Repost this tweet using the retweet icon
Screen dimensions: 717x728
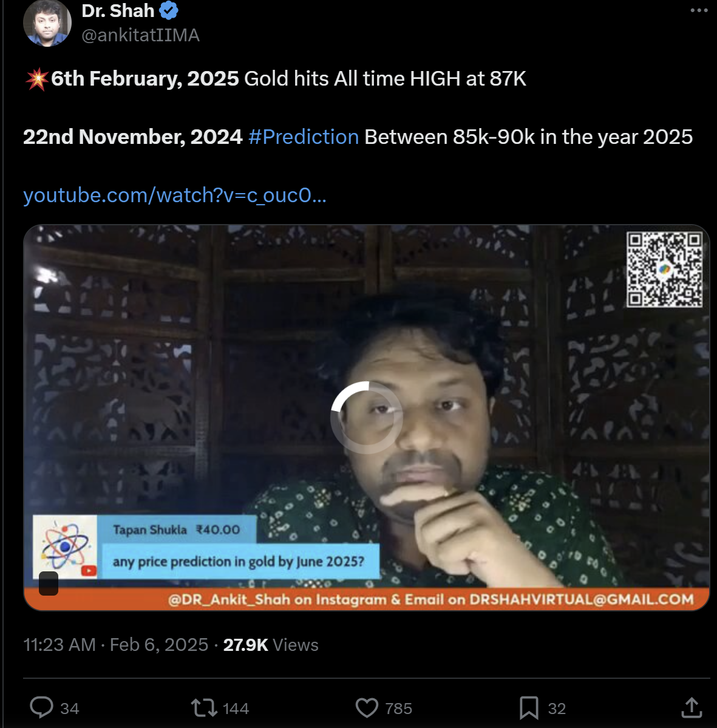(x=204, y=707)
